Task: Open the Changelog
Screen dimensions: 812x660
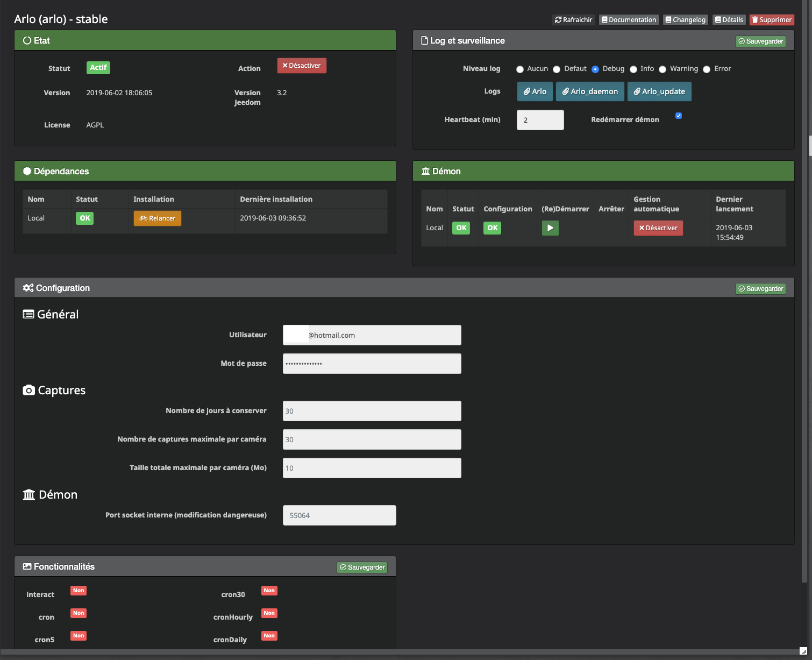Action: (686, 20)
